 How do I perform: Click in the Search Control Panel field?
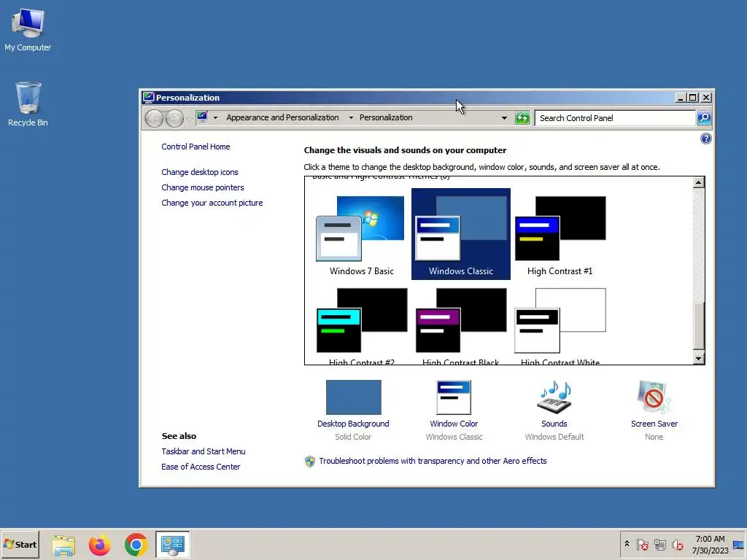click(x=614, y=118)
